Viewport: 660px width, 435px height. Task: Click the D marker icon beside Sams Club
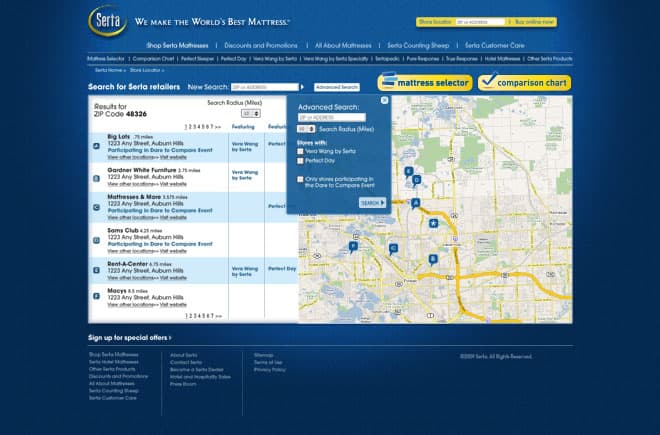pos(96,240)
